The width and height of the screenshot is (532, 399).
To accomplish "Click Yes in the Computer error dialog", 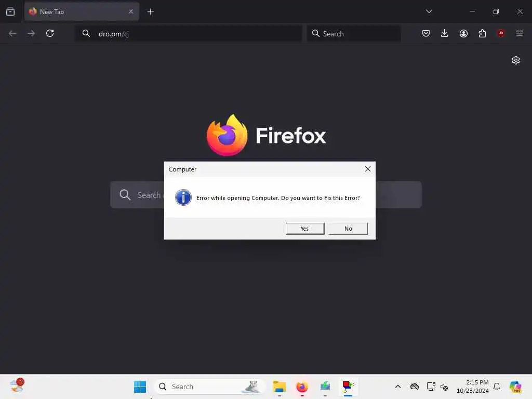I will pyautogui.click(x=304, y=229).
